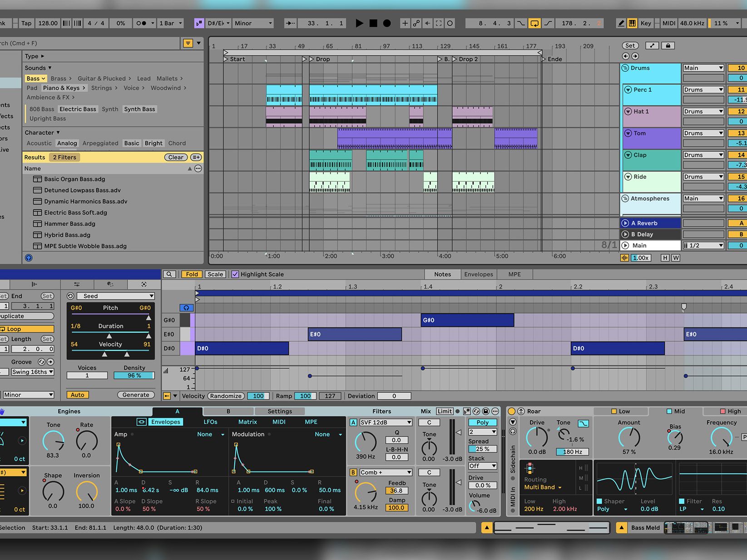Toggle the Auto generate button
This screenshot has height=560, width=747.
tap(77, 395)
